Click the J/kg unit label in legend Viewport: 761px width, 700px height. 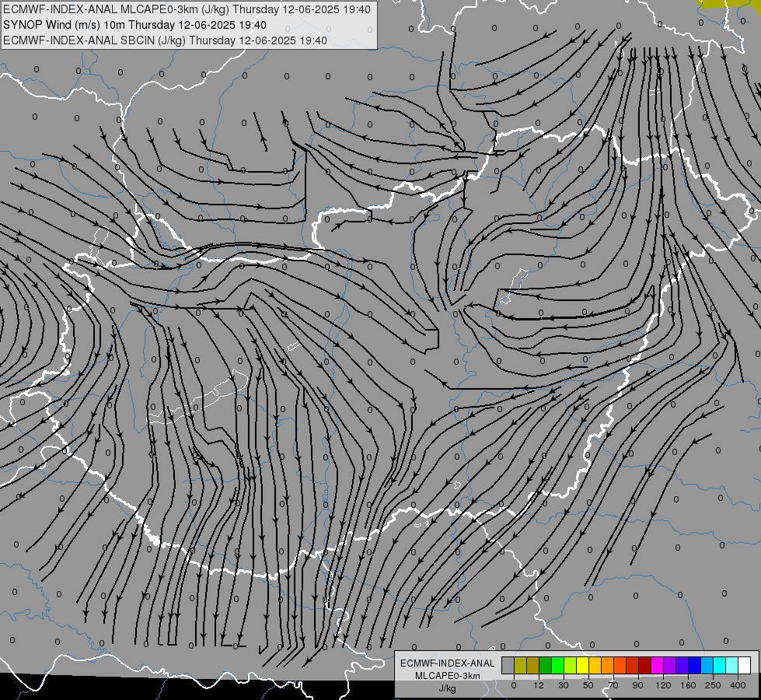pyautogui.click(x=448, y=688)
